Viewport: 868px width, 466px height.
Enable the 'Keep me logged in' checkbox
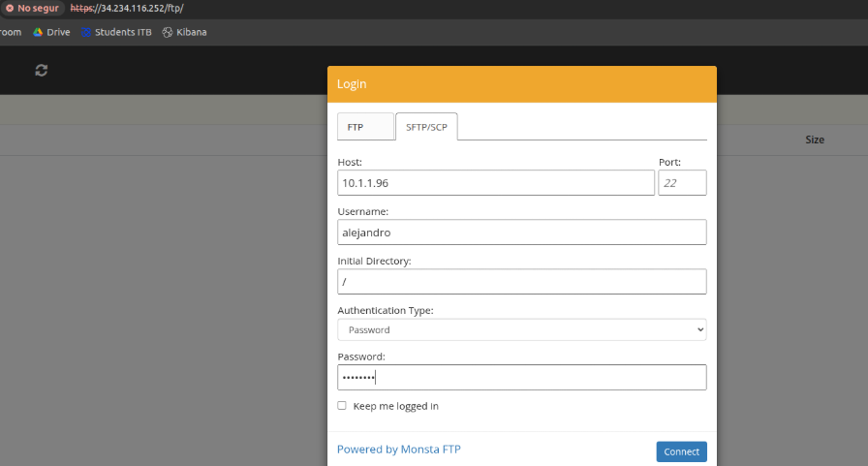click(x=342, y=406)
